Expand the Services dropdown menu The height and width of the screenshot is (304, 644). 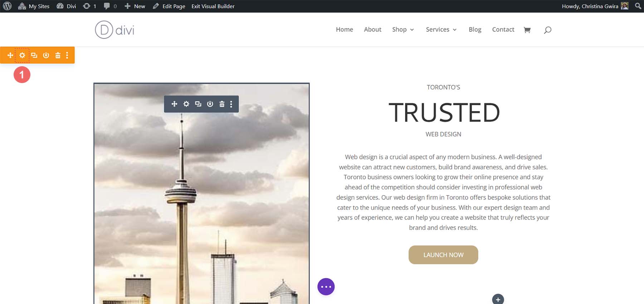(441, 29)
